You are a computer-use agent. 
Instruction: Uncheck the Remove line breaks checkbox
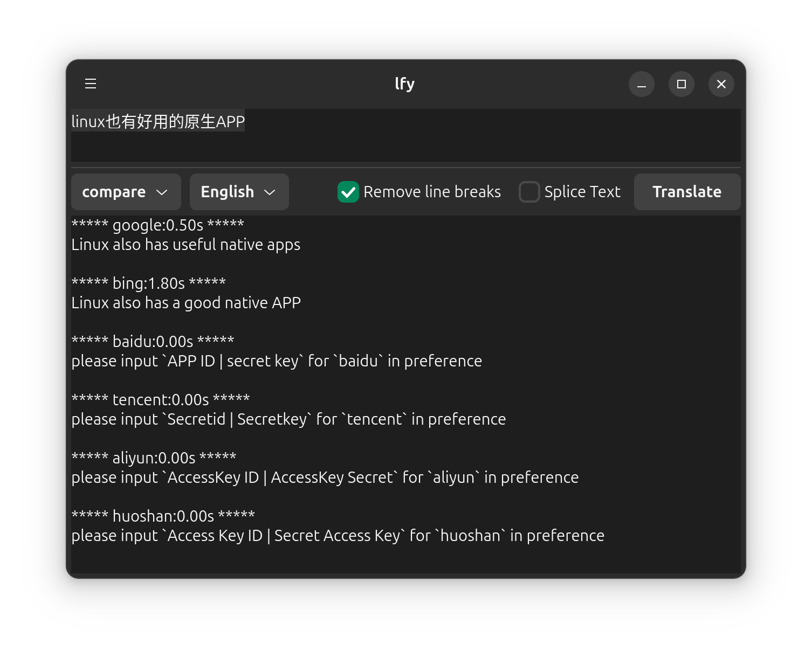pyautogui.click(x=348, y=192)
